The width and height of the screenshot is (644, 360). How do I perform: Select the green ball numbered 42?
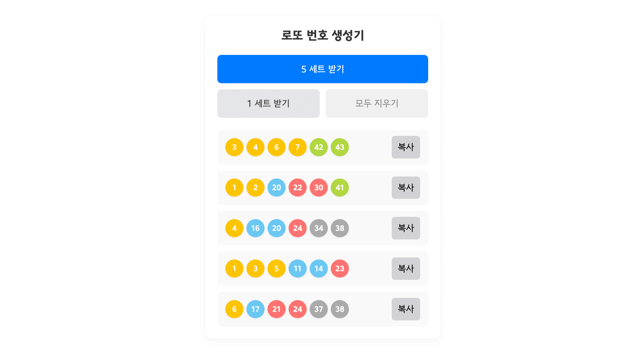pos(318,147)
